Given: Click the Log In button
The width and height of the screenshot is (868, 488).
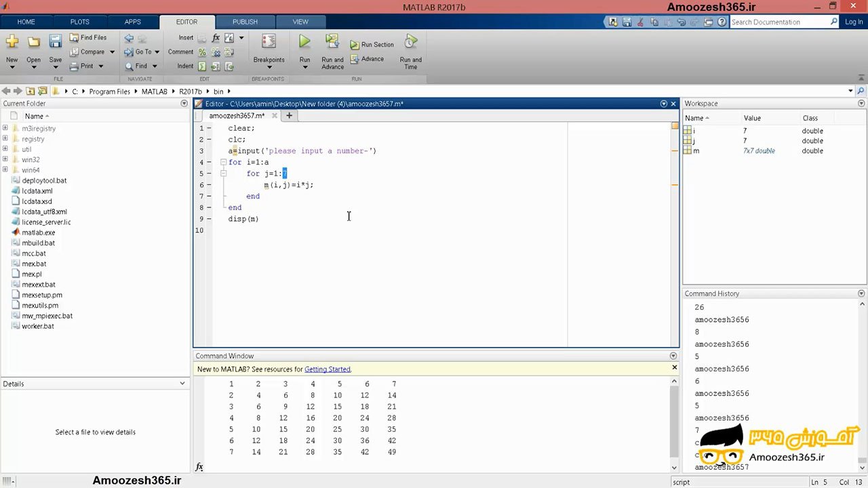Looking at the screenshot, I should pos(854,22).
